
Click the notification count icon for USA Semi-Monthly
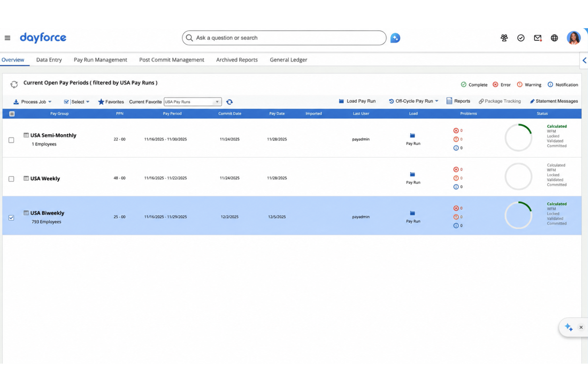(456, 148)
